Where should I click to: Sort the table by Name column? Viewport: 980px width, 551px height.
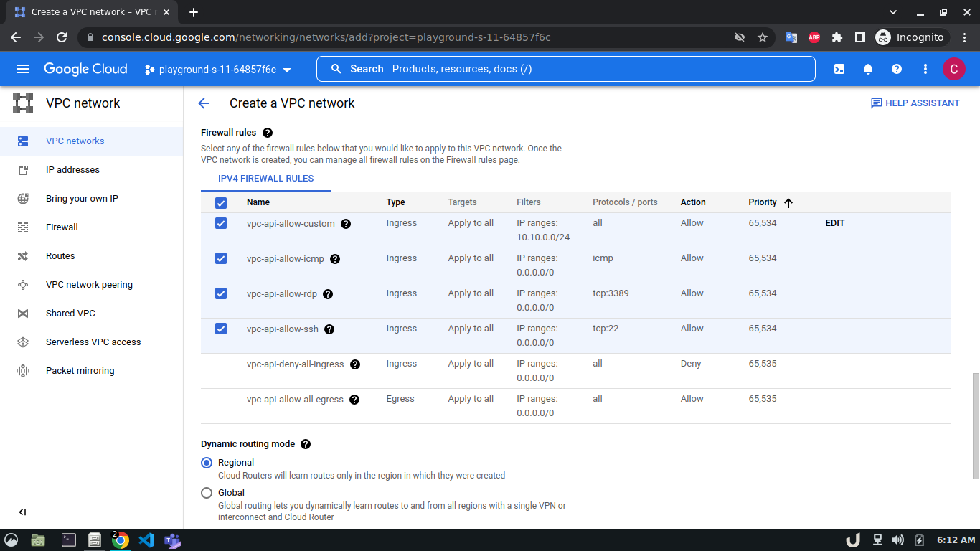click(258, 202)
